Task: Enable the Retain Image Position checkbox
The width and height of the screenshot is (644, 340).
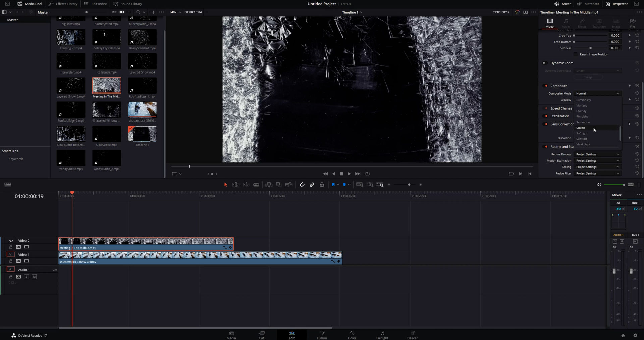Action: 576,54
